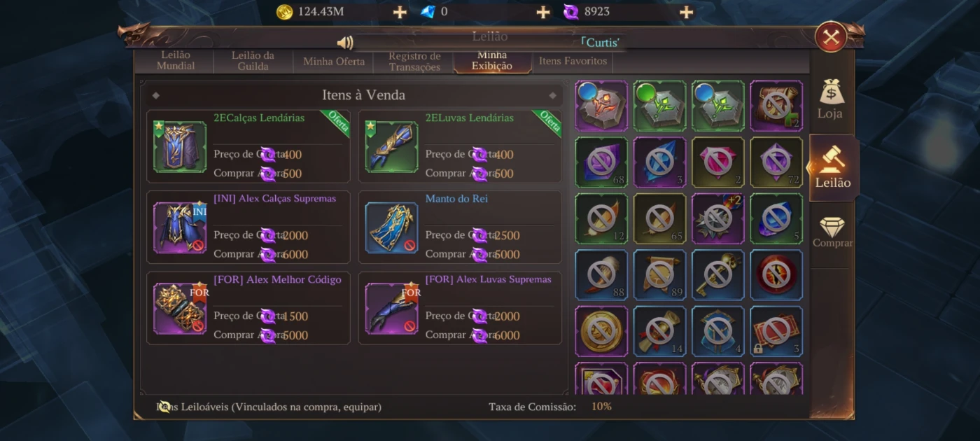Select Manto do Rei listing
Viewport: 980px width, 441px height.
click(x=460, y=227)
